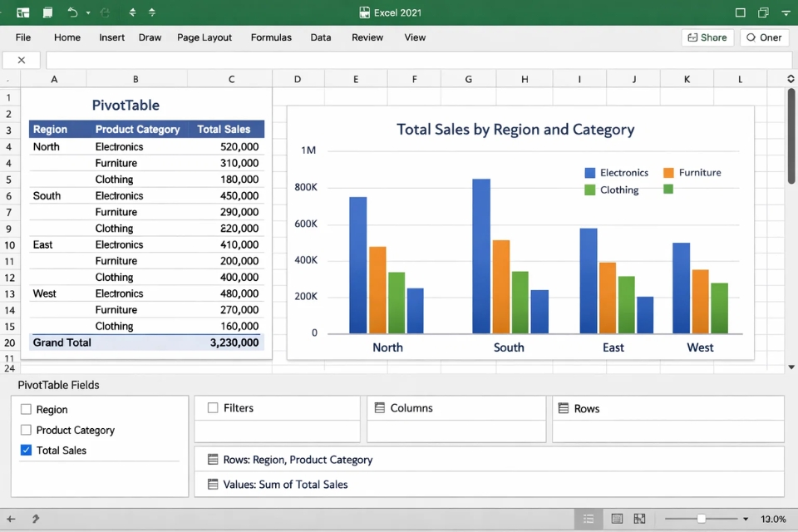
Task: Click the Oner account button
Action: [764, 37]
